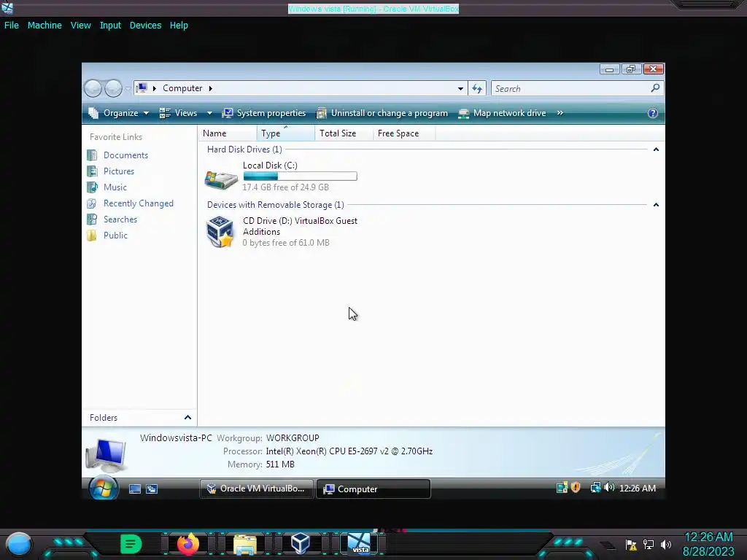Click the host Start orb

coord(18,544)
